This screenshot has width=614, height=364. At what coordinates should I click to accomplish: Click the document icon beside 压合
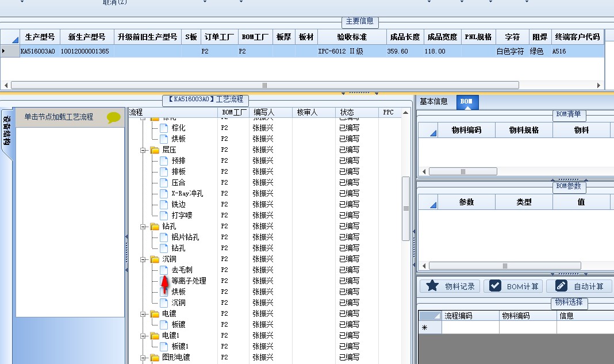coord(164,183)
